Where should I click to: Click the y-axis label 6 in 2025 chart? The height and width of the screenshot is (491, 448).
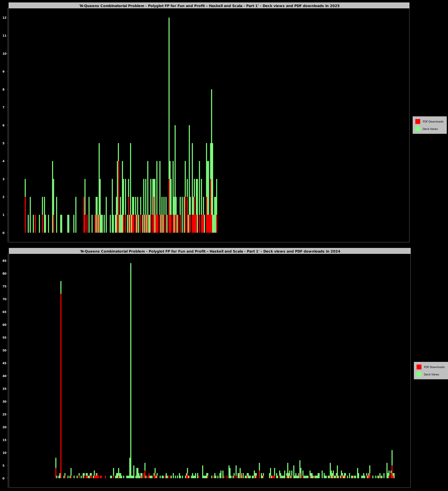coord(4,125)
